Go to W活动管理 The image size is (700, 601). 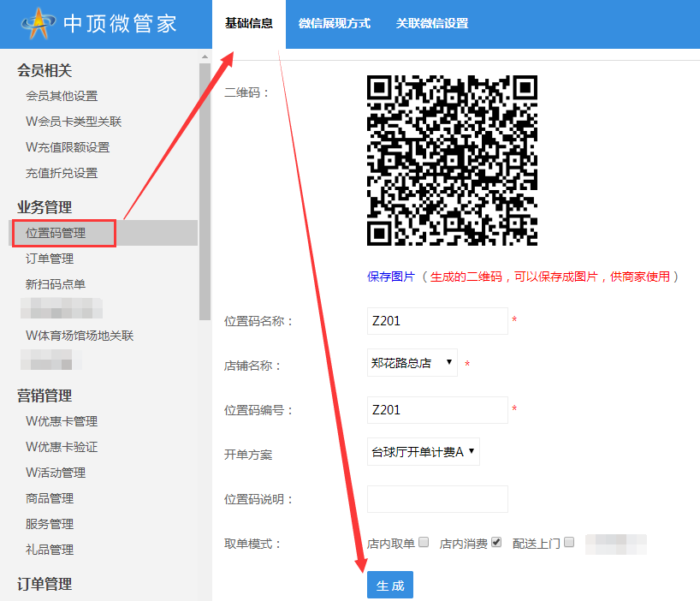pyautogui.click(x=56, y=473)
